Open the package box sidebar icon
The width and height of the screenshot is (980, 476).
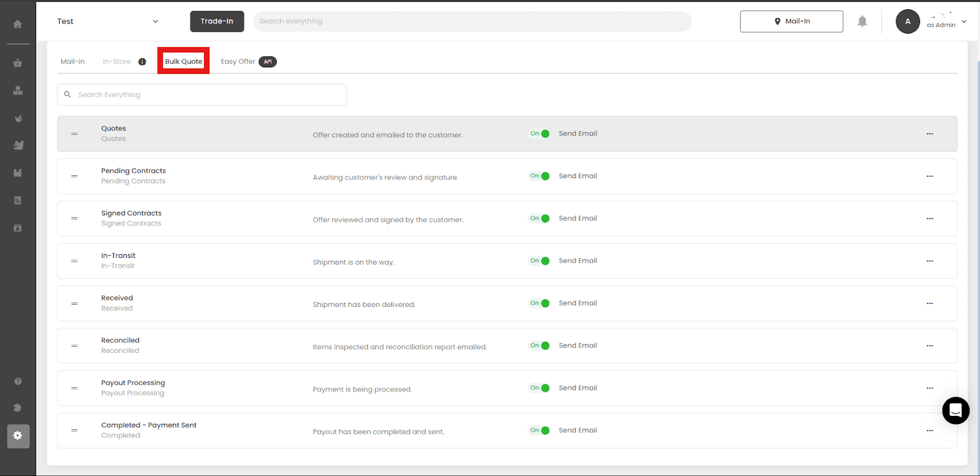click(x=18, y=173)
